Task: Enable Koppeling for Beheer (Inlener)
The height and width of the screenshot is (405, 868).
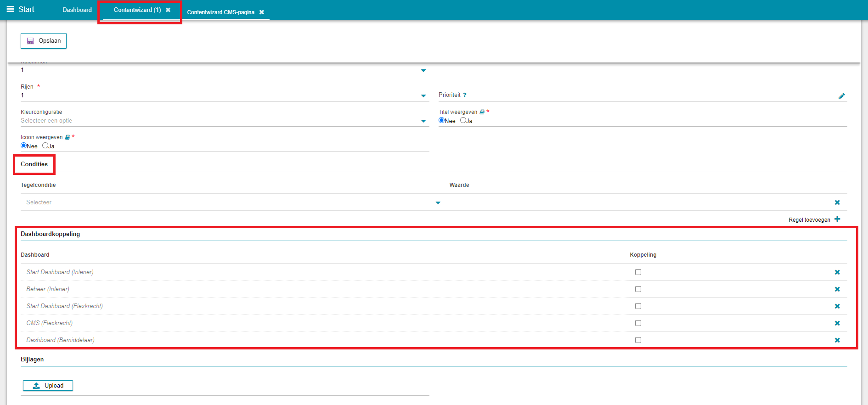Action: click(x=638, y=289)
